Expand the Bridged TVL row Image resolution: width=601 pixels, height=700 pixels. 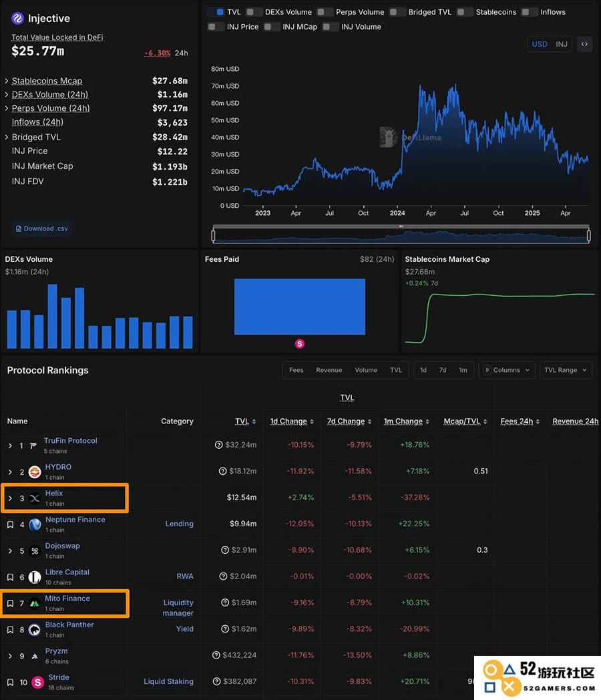click(x=7, y=137)
